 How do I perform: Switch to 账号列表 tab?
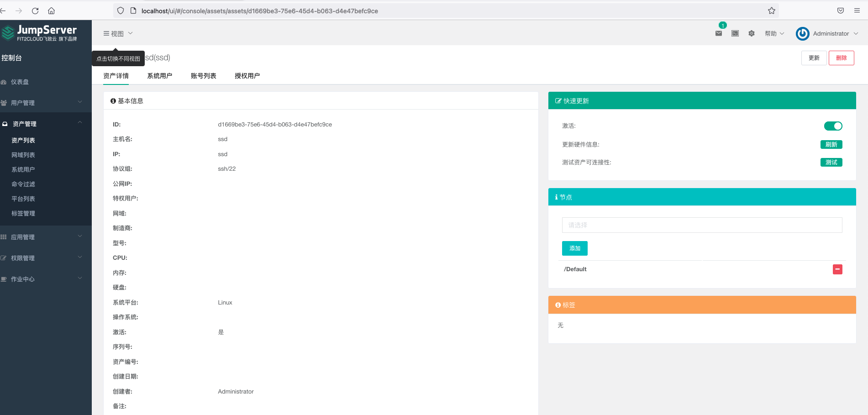(204, 76)
